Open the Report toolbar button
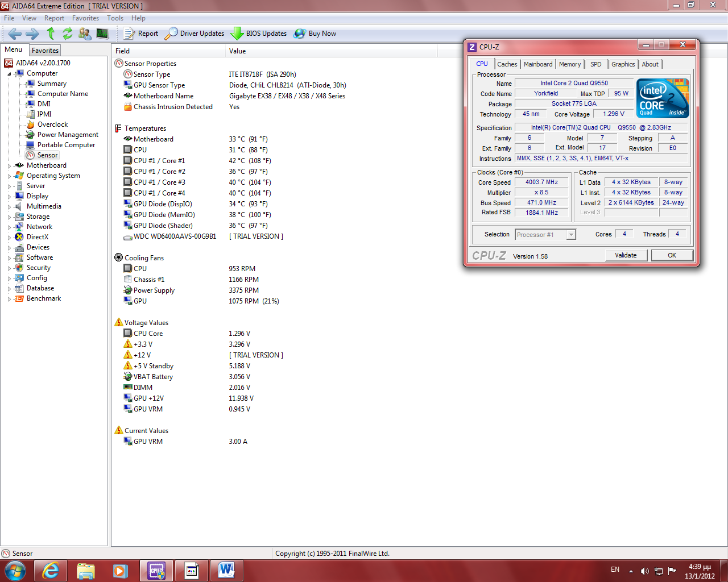Viewport: 728px width, 582px height. pyautogui.click(x=141, y=34)
